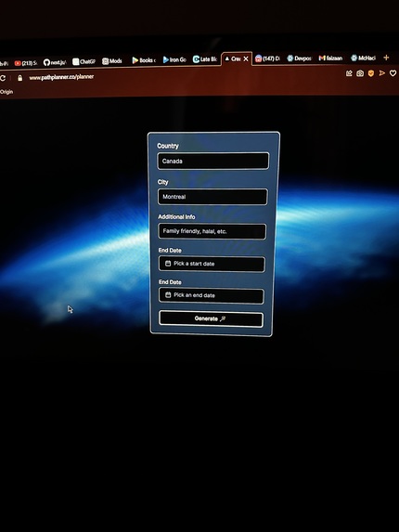Switch to the Books tab

pos(144,60)
